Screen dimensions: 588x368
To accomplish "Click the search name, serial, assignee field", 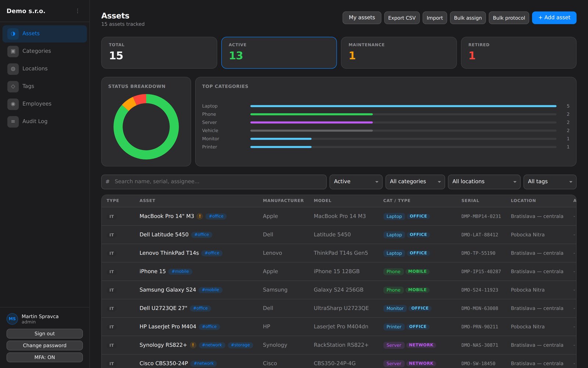I will (214, 182).
